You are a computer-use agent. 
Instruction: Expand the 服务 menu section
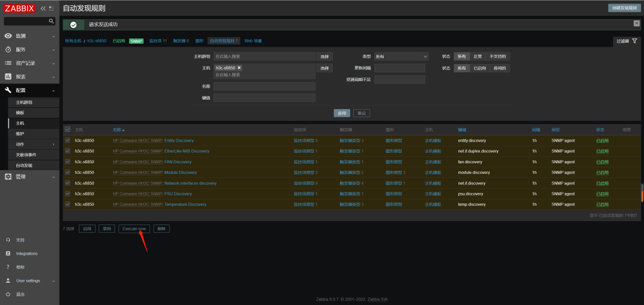click(x=53, y=50)
